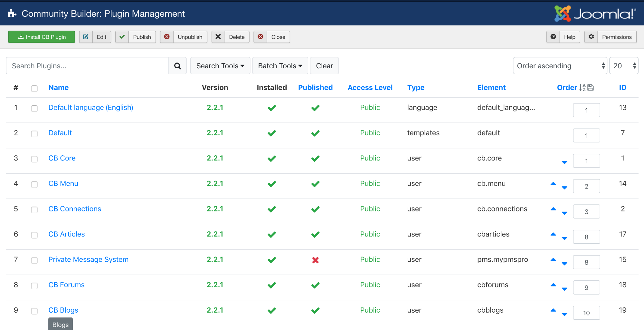
Task: Click the Unpublish toolbar button
Action: click(x=184, y=37)
